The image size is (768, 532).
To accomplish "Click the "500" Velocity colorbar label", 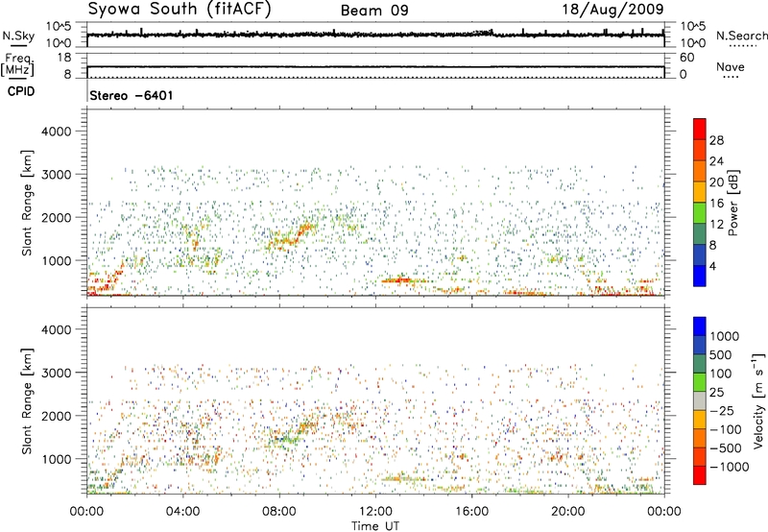I will point(721,354).
